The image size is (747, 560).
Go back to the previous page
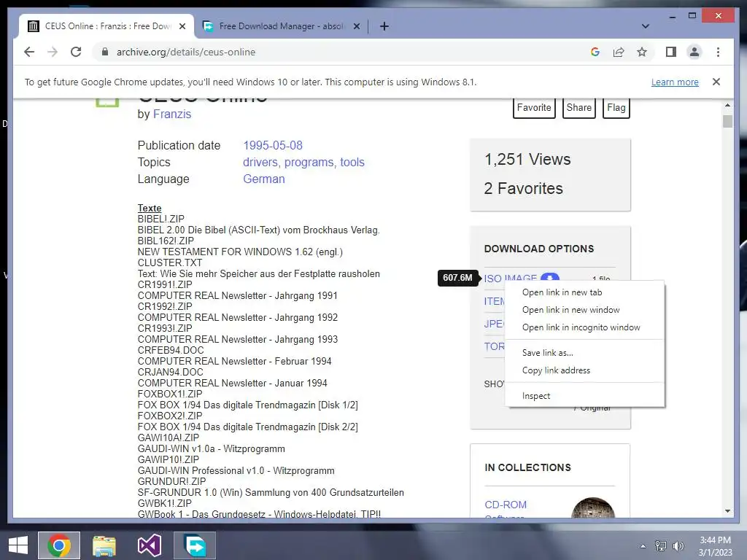[x=29, y=52]
